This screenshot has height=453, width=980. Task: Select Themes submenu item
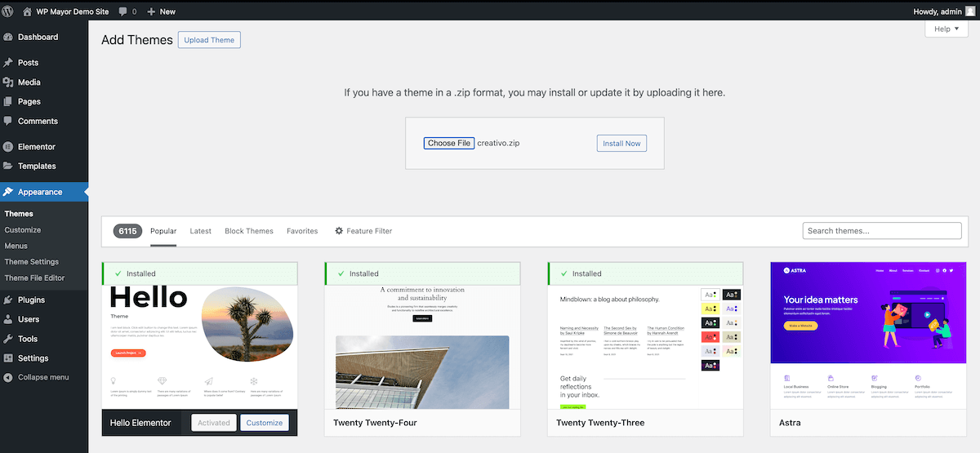pos(19,214)
